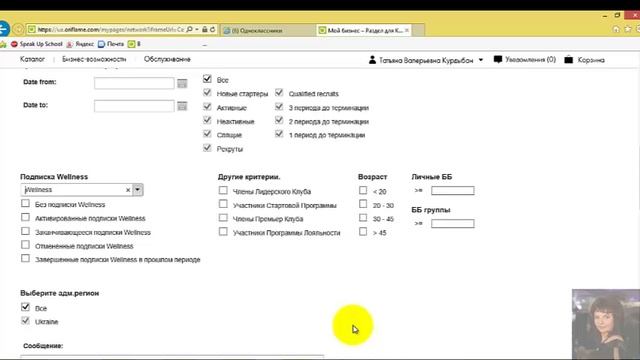
Task: Click the notifications speech bubble icon
Action: 498,60
